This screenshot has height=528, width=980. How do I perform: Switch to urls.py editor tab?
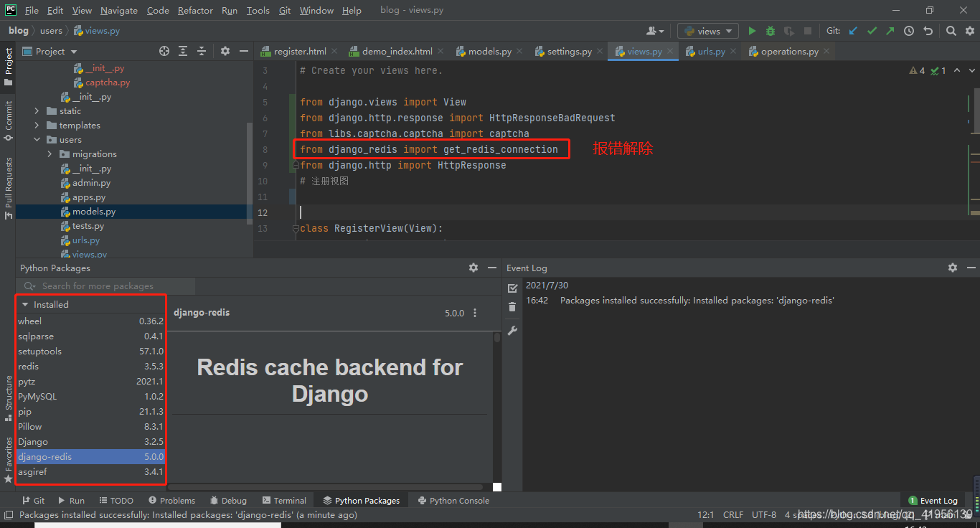tap(712, 52)
